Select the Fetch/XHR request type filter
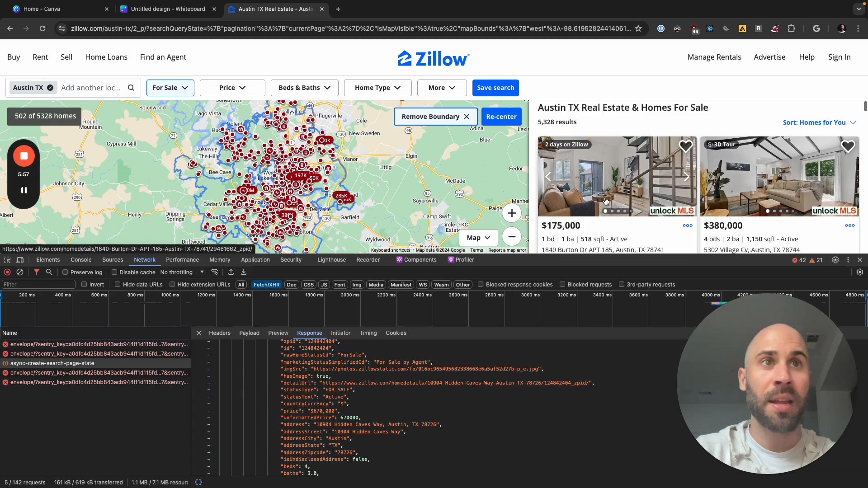 pyautogui.click(x=266, y=285)
